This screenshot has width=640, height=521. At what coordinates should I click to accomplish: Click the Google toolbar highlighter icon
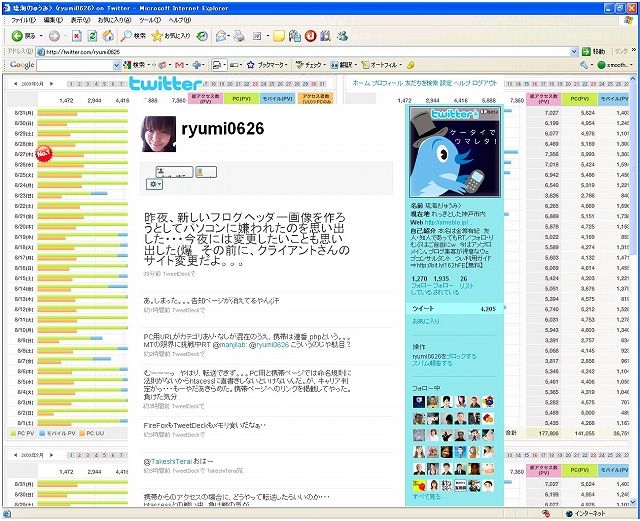tap(411, 65)
